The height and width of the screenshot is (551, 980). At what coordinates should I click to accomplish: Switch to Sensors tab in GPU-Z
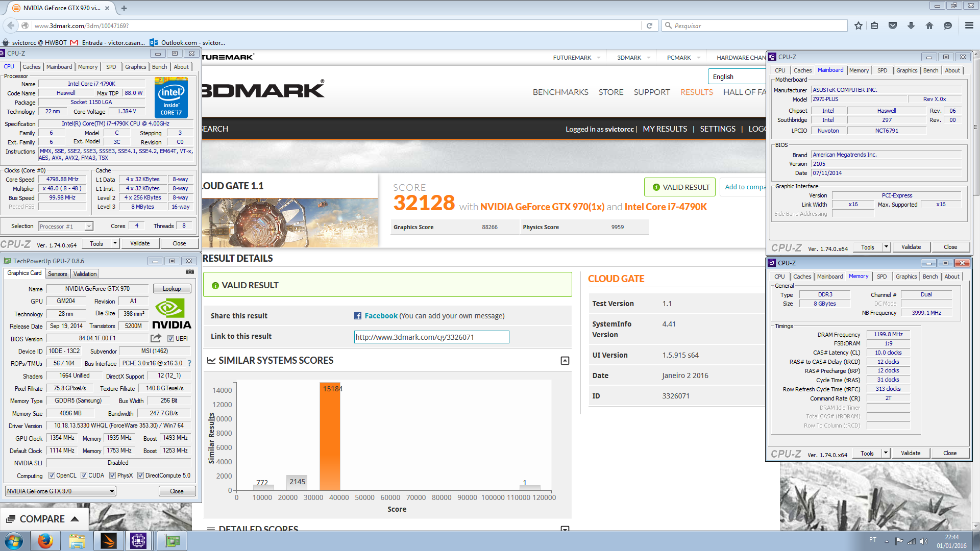tap(57, 274)
